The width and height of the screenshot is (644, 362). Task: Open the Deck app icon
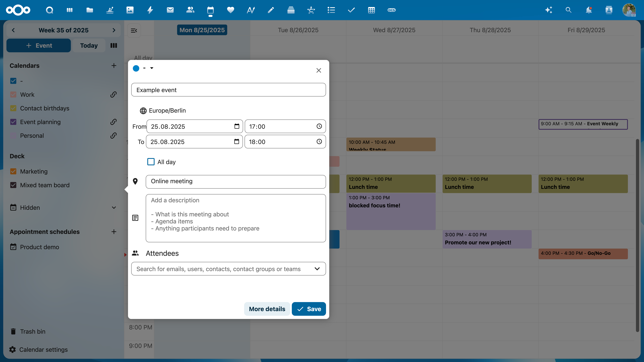coord(291,10)
